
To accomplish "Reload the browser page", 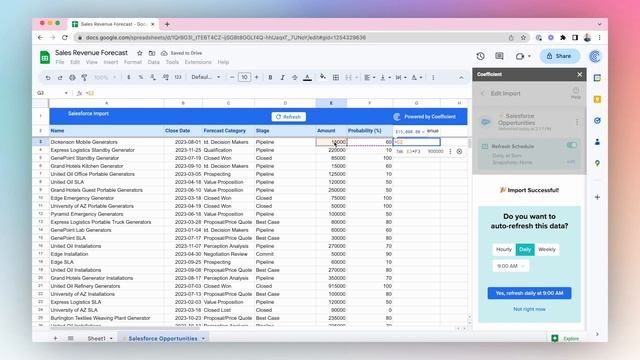I will [x=65, y=38].
